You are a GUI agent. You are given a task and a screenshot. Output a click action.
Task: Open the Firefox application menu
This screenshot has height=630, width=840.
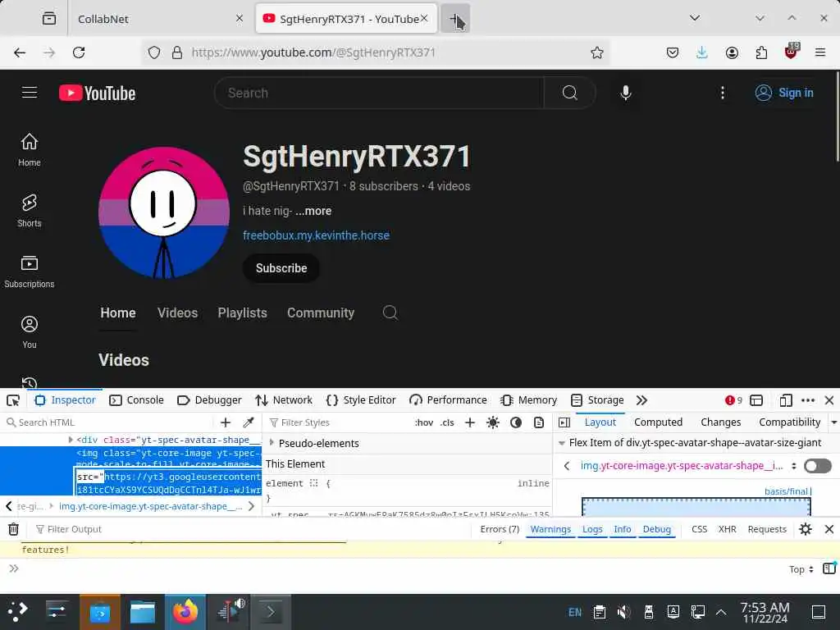tap(820, 52)
